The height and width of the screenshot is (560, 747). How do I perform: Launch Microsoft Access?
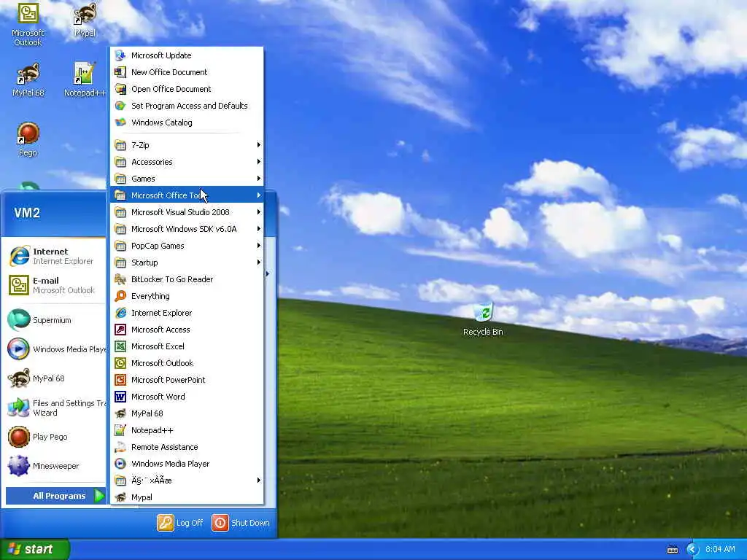click(x=187, y=330)
